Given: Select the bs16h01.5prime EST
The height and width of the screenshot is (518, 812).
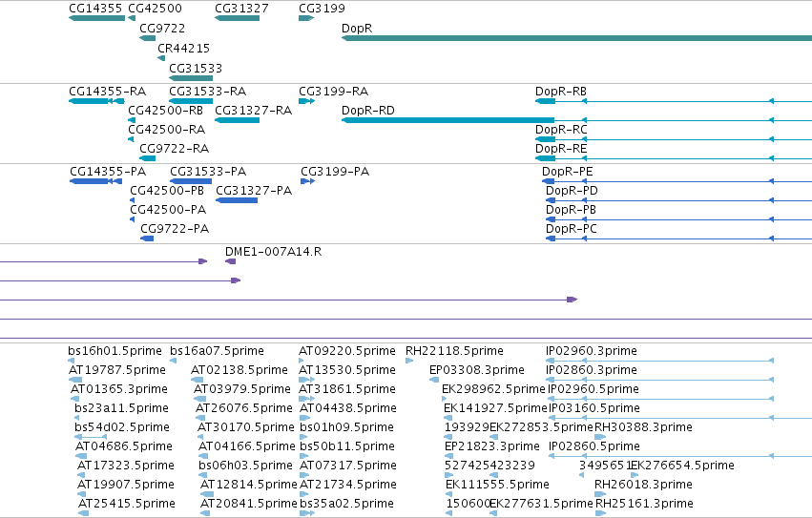Looking at the screenshot, I should point(71,361).
